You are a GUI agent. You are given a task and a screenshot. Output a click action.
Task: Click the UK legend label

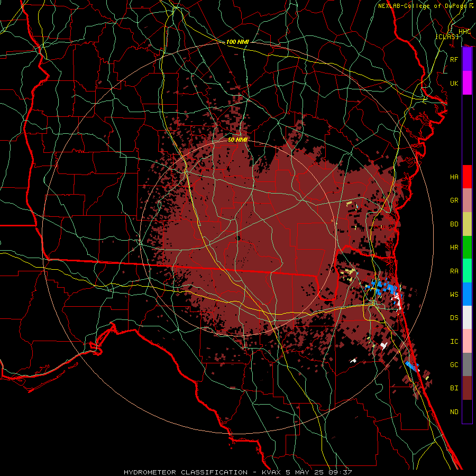[454, 83]
